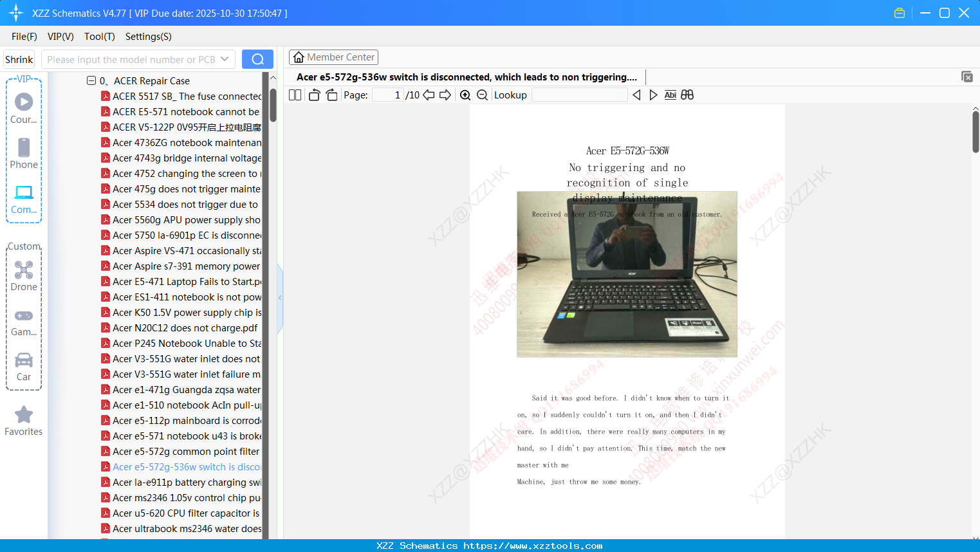
Task: Click the popup window icon at top right of viewer
Action: click(967, 77)
